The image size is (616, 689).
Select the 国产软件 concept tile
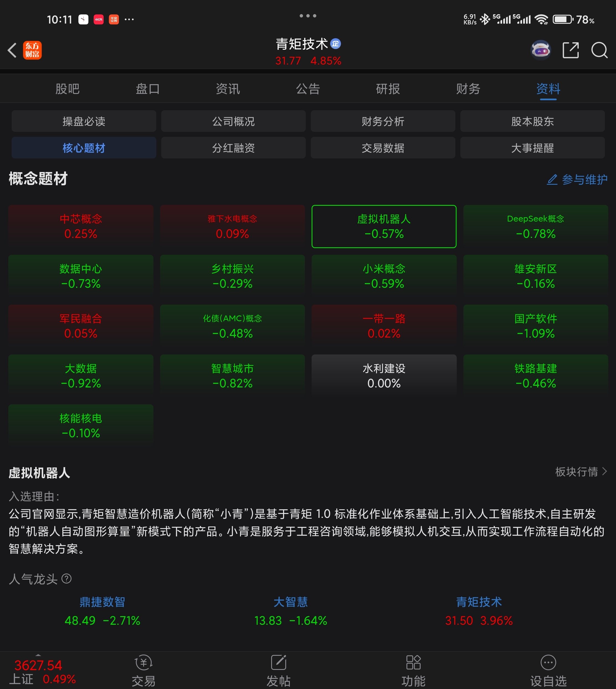coord(535,326)
